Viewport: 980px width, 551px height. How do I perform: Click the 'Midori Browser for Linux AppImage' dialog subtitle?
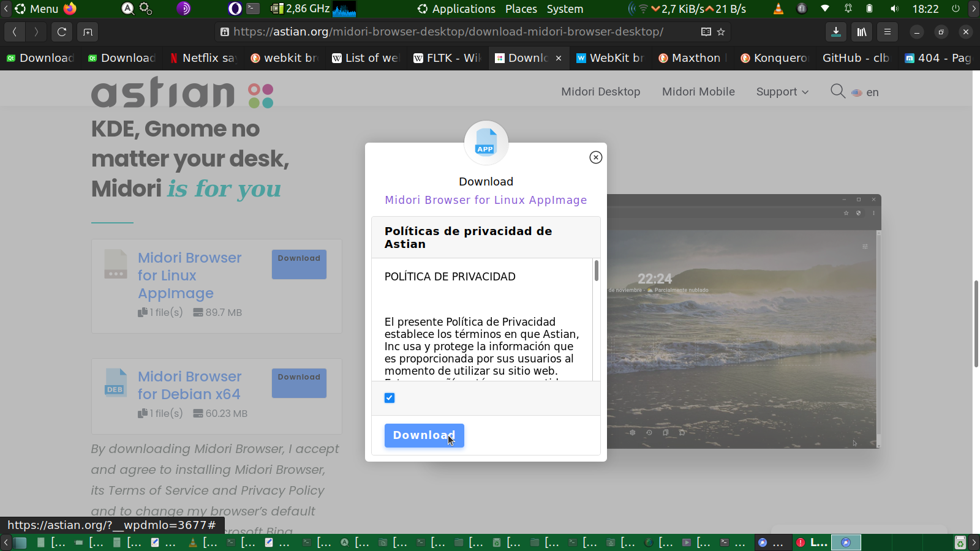coord(486,200)
